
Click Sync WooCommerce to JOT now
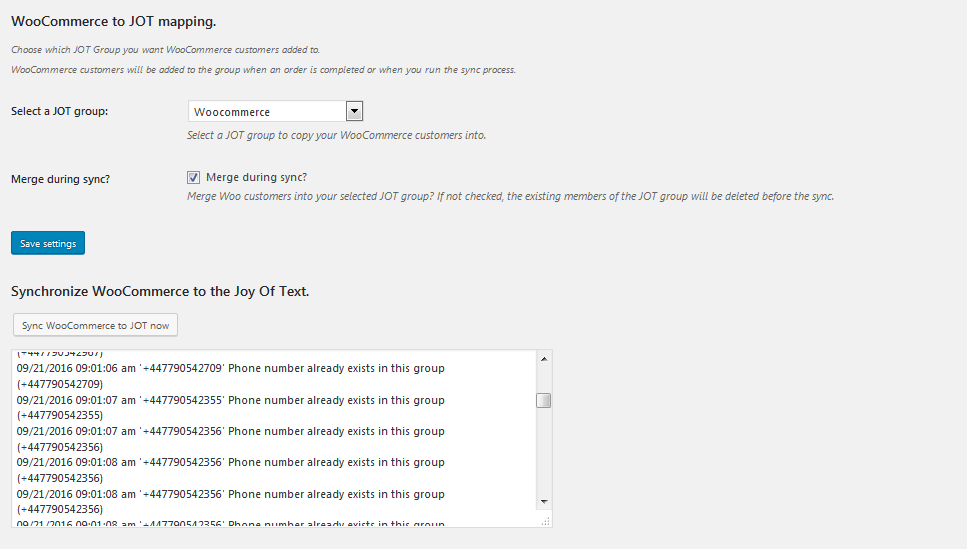[x=95, y=326]
